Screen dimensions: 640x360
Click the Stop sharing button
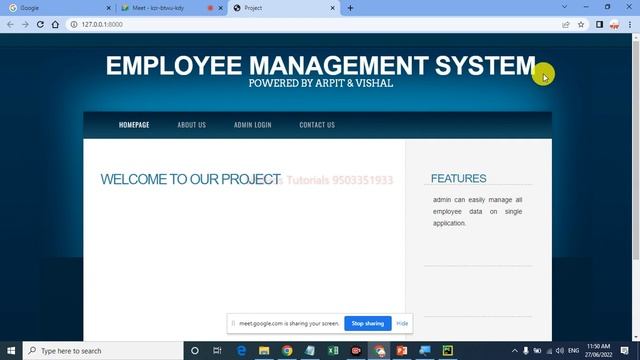pos(368,323)
